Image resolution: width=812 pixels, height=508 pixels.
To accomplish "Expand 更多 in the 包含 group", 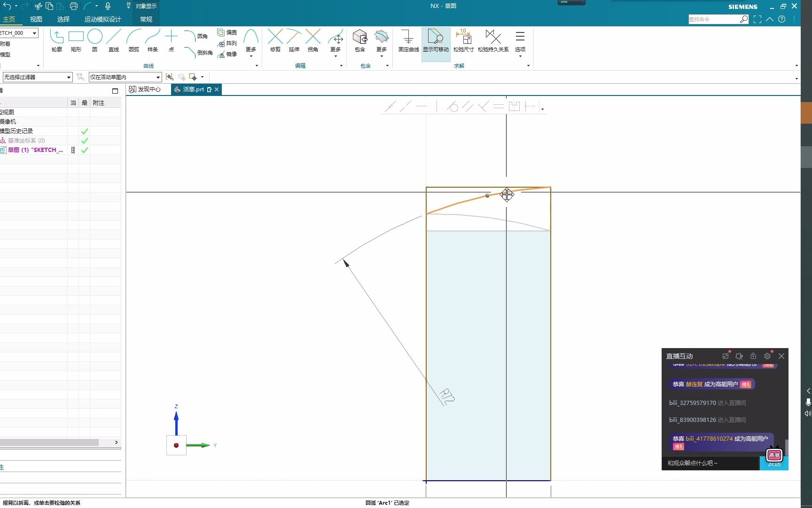I will point(382,44).
